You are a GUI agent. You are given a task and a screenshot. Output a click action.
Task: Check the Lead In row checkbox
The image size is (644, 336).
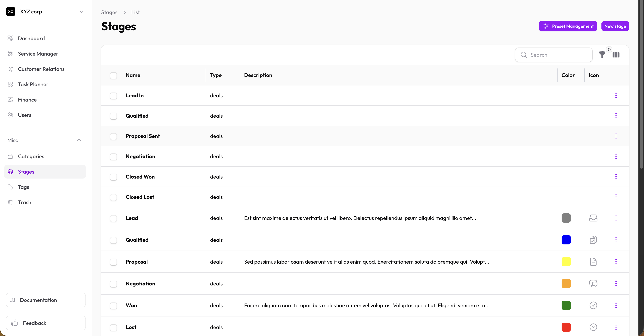pos(113,96)
